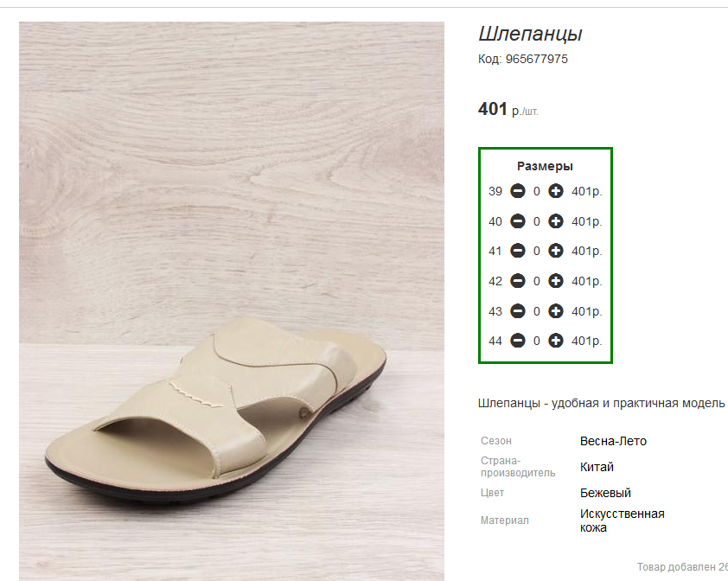Screen dimensions: 728x581
Task: Click the Размеры heading
Action: [x=545, y=166]
